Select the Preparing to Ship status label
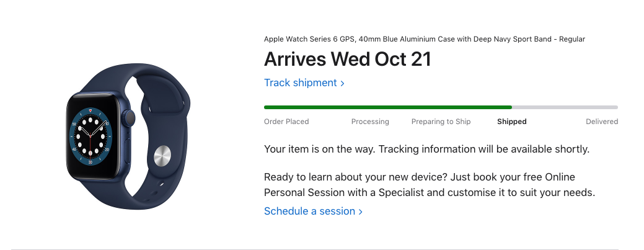The height and width of the screenshot is (250, 644). click(x=441, y=122)
